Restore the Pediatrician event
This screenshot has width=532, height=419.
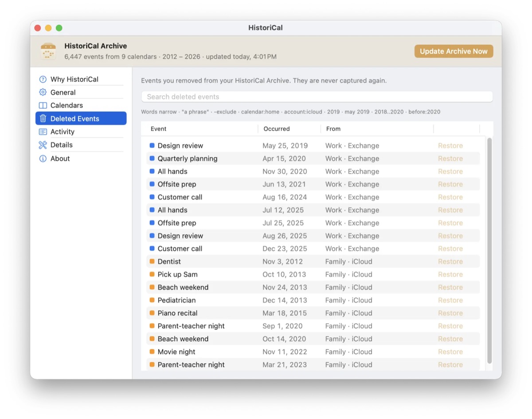[x=450, y=300]
